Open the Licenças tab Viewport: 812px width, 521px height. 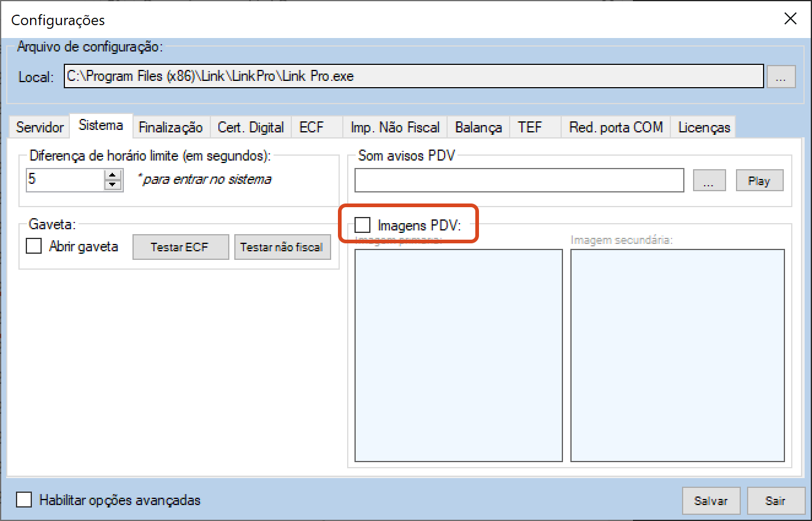click(704, 127)
